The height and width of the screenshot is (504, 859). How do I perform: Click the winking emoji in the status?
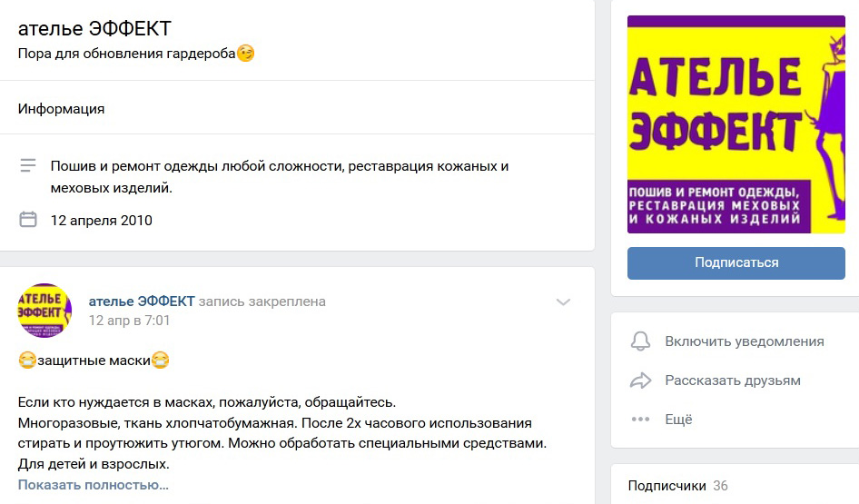pyautogui.click(x=246, y=54)
